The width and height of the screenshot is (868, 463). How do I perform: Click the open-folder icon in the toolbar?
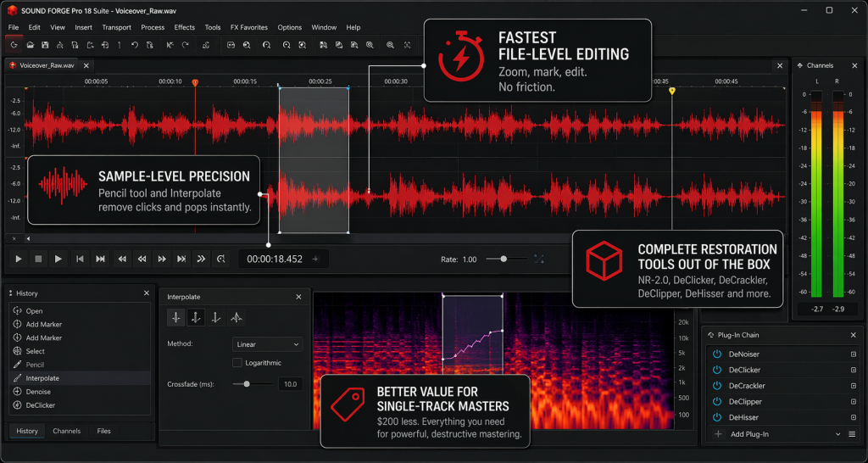pyautogui.click(x=31, y=45)
